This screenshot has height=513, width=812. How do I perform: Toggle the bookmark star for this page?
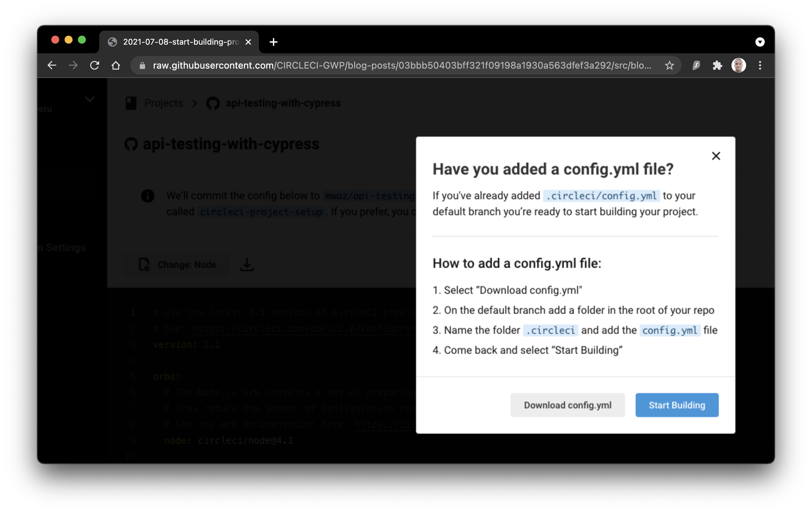click(x=669, y=65)
